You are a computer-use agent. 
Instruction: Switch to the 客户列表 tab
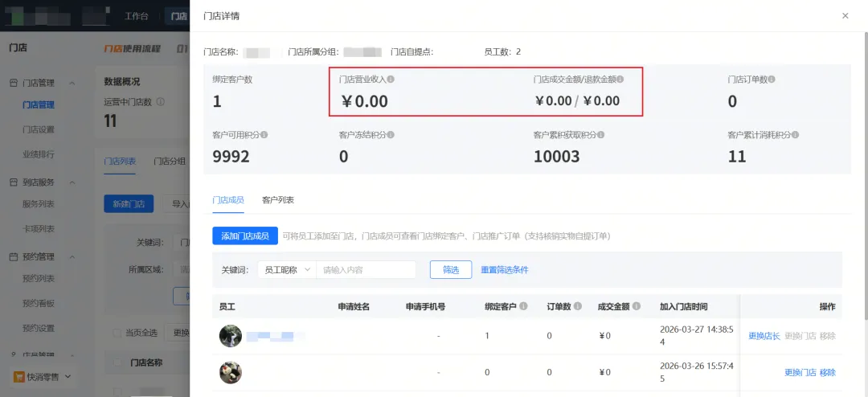pos(278,199)
